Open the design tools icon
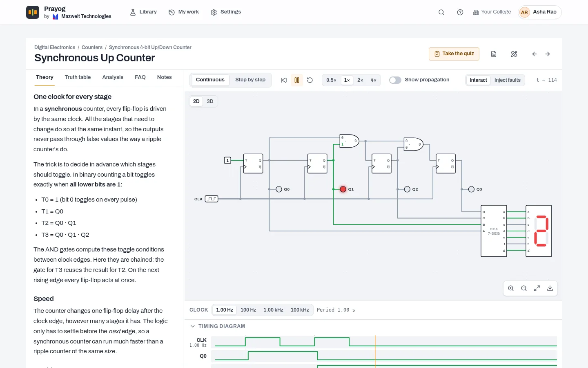 [514, 54]
